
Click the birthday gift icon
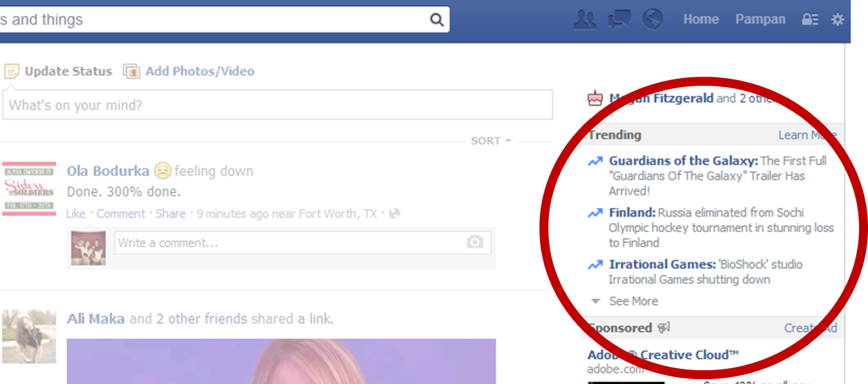[x=595, y=99]
